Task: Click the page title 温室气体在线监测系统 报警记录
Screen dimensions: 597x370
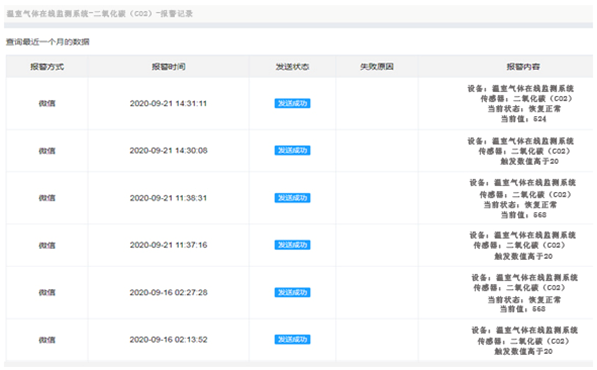Action: 100,14
